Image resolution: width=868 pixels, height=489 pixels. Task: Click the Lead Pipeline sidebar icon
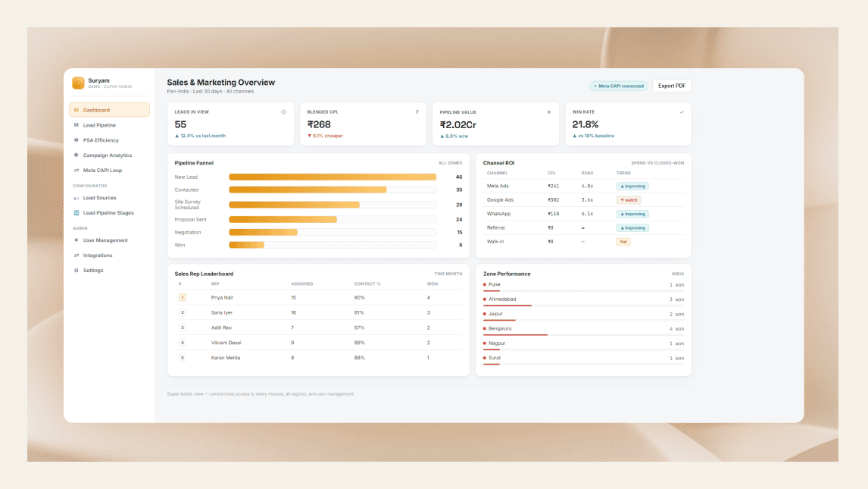(x=76, y=125)
